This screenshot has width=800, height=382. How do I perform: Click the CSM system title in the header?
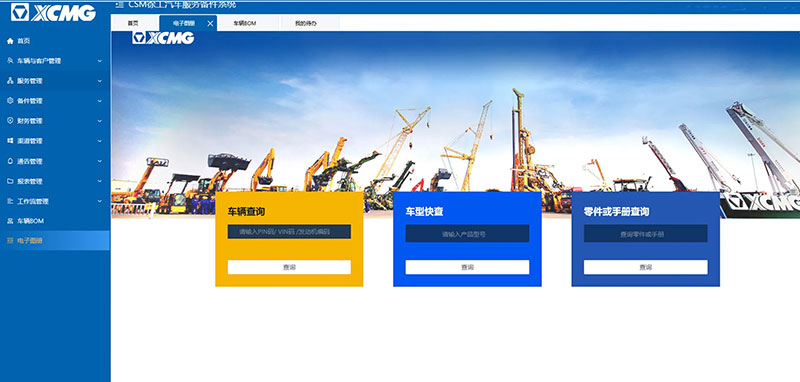point(182,5)
